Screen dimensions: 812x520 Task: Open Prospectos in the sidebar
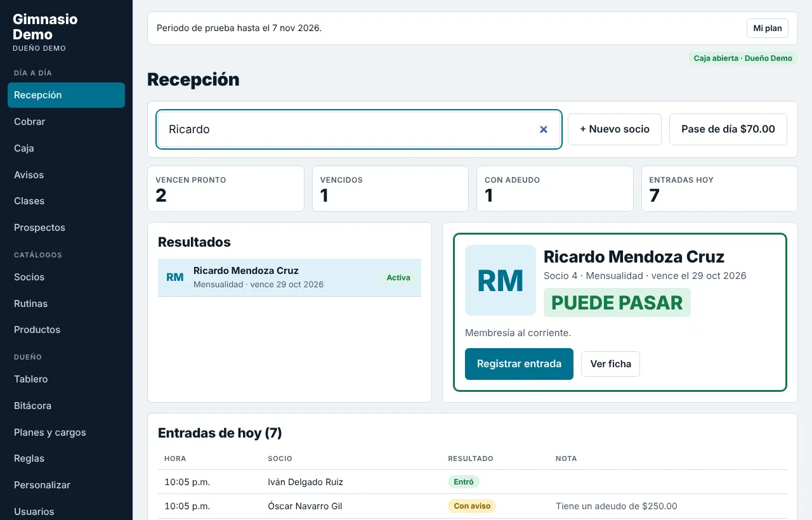coord(66,228)
